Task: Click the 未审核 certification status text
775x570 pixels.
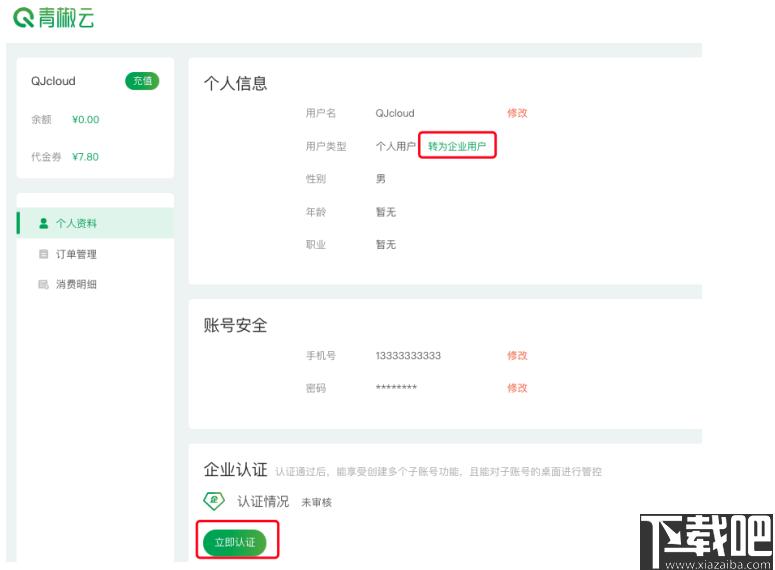Action: [316, 502]
